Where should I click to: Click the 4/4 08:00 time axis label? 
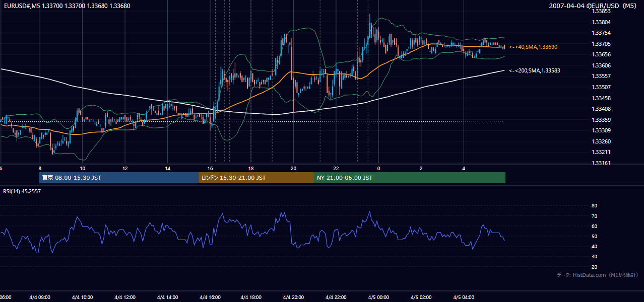click(x=40, y=297)
